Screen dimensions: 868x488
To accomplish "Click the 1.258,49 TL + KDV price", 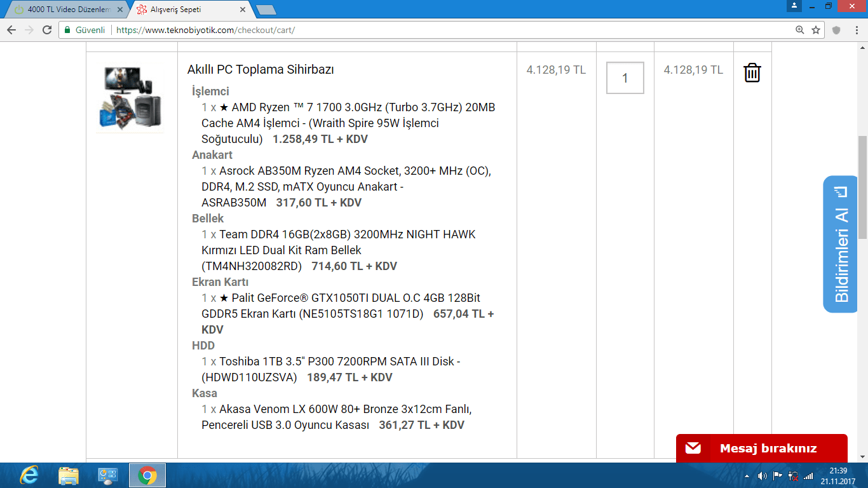I will coord(320,139).
